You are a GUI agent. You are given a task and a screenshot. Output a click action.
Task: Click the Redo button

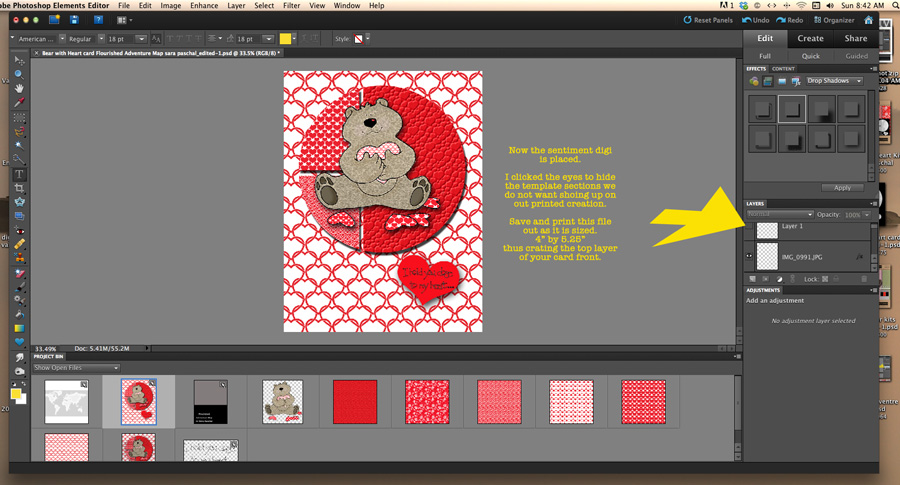coord(790,20)
